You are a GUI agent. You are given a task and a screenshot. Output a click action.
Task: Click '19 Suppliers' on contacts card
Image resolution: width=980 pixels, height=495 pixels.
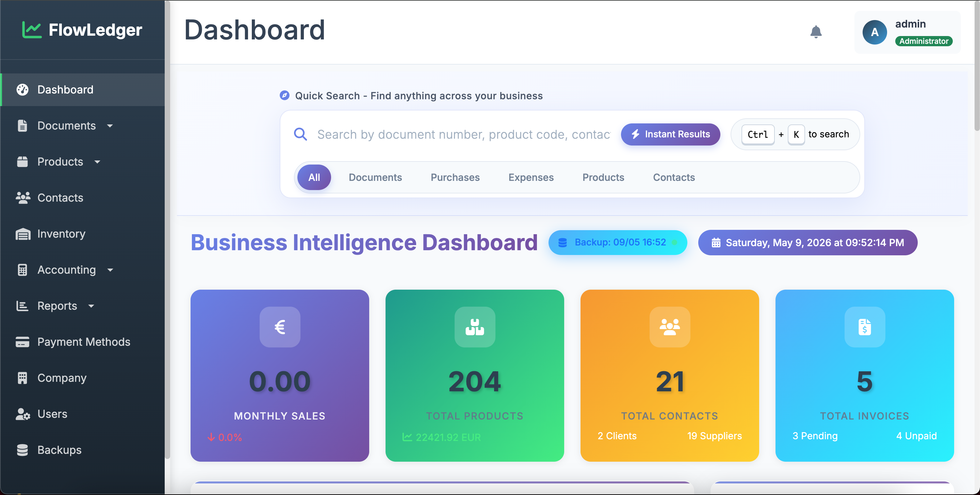coord(715,436)
